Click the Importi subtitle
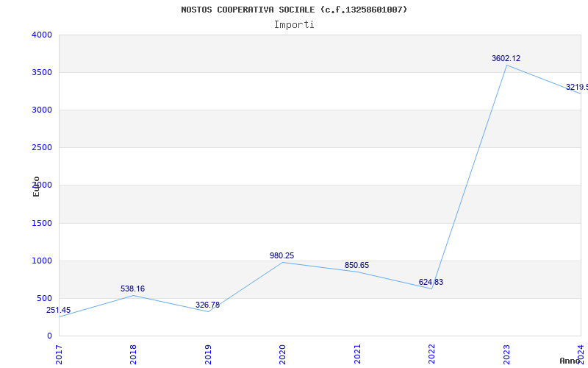Viewport: 588px width, 368px height. pyautogui.click(x=294, y=25)
